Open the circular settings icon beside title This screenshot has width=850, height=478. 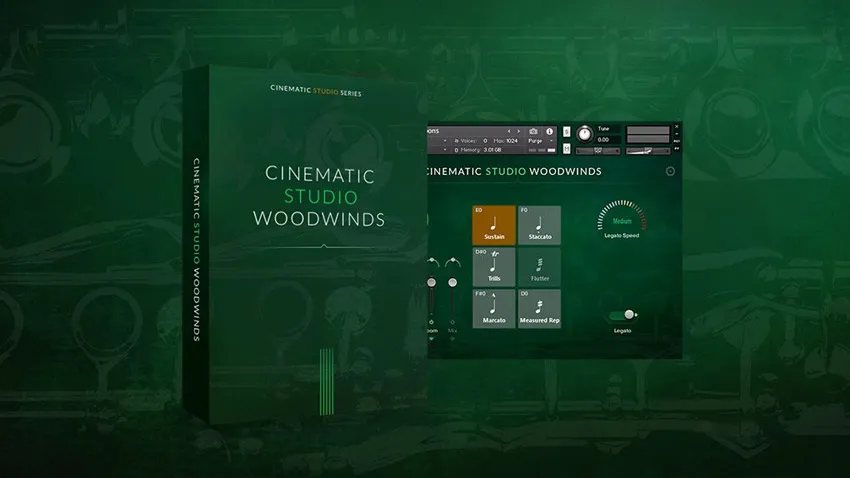coord(670,171)
